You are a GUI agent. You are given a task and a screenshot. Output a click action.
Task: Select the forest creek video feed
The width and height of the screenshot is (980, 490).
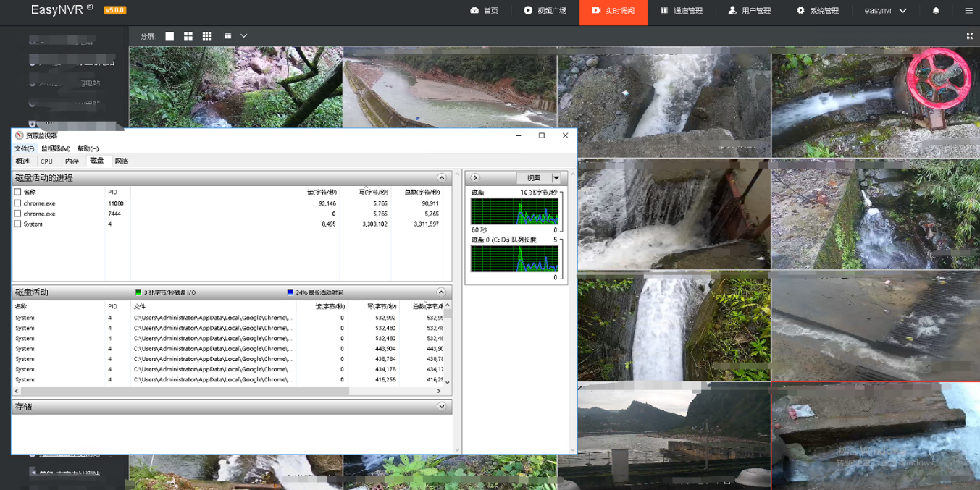[235, 87]
